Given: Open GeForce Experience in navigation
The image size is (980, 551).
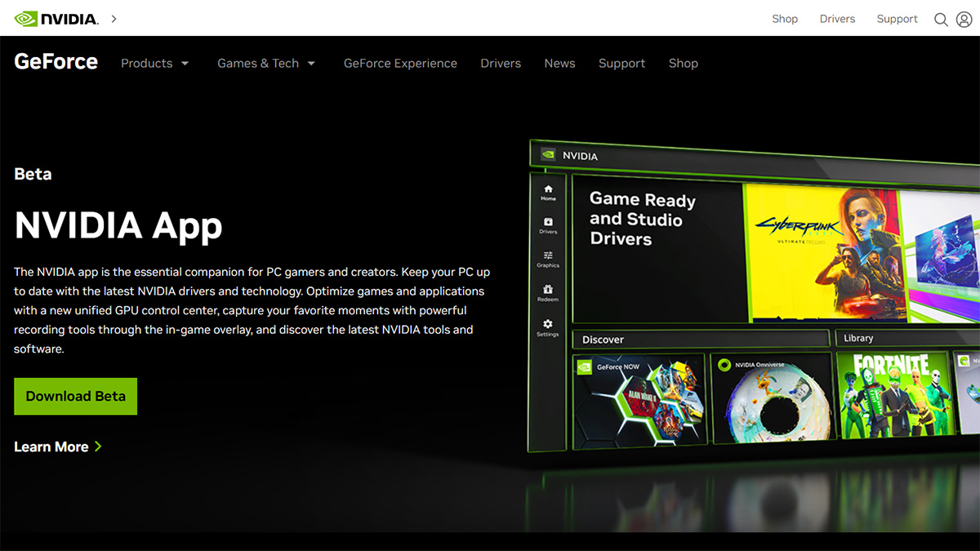Looking at the screenshot, I should pyautogui.click(x=400, y=63).
